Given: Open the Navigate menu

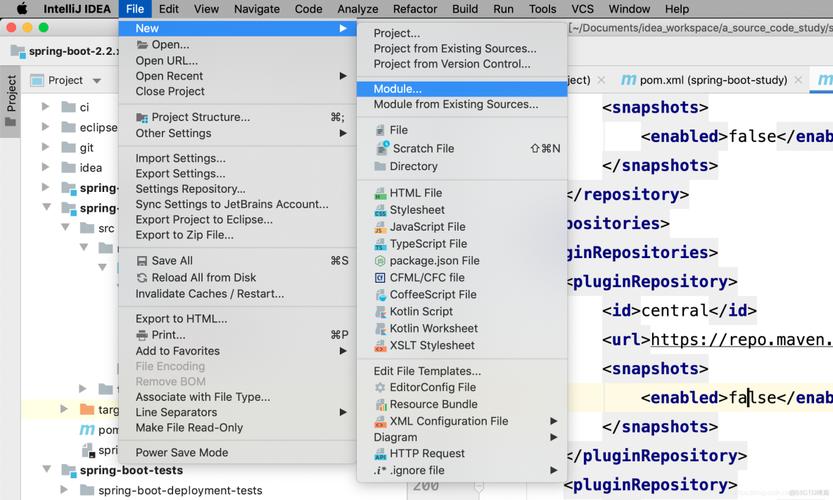Looking at the screenshot, I should [x=257, y=9].
